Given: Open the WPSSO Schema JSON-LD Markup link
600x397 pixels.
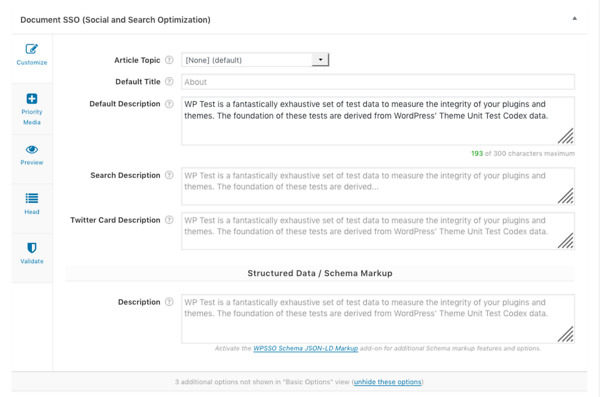Looking at the screenshot, I should [305, 348].
